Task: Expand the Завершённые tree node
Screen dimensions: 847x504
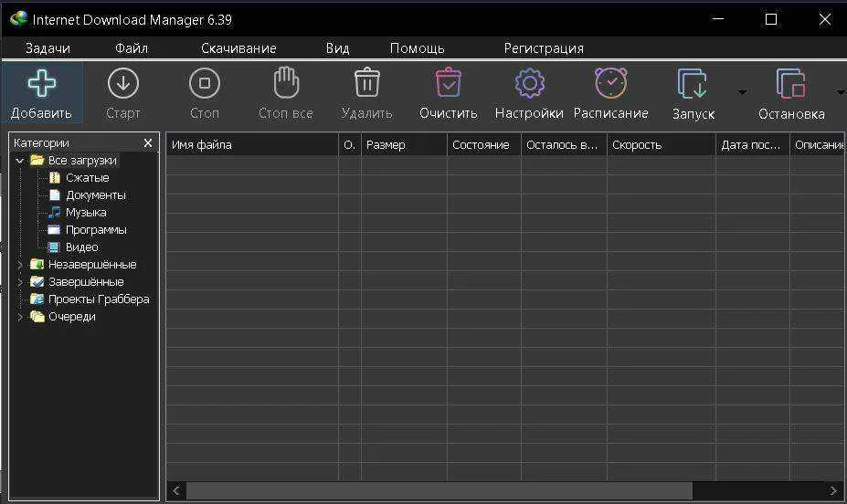Action: pos(20,282)
